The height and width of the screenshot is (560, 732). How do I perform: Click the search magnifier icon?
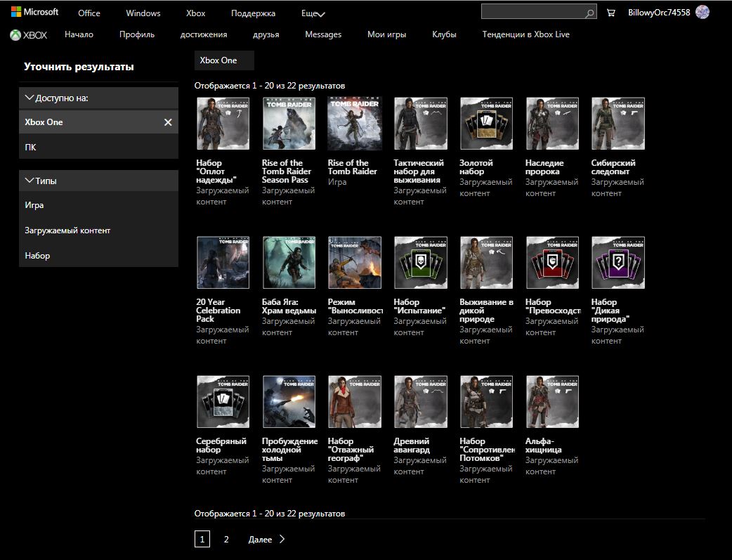589,13
